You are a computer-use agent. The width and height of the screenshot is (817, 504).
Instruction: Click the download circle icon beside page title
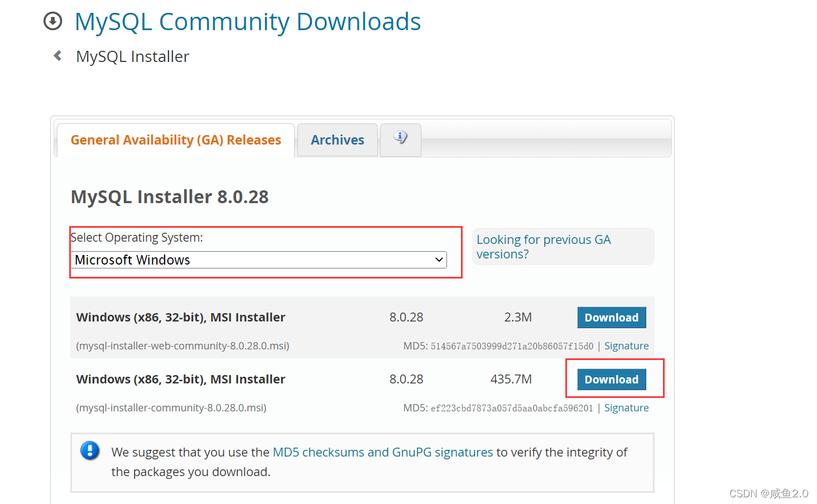[x=53, y=21]
